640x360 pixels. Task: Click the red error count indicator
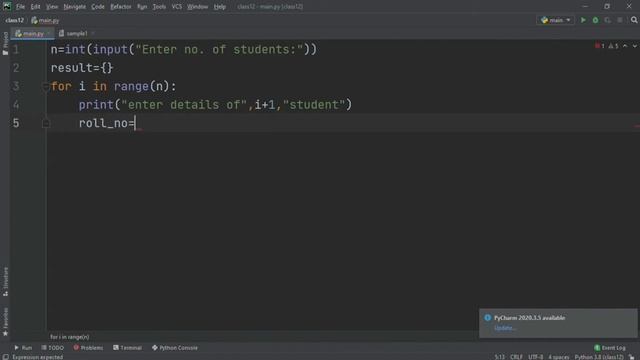pos(600,46)
